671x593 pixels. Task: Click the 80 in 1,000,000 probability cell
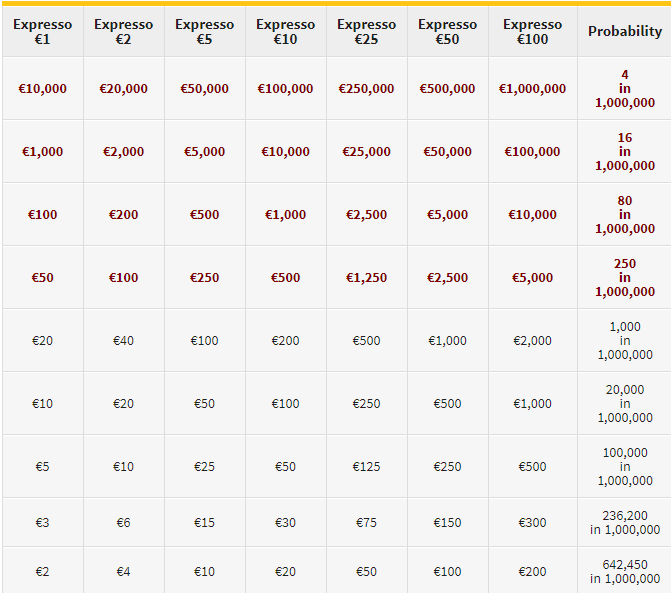tap(624, 215)
